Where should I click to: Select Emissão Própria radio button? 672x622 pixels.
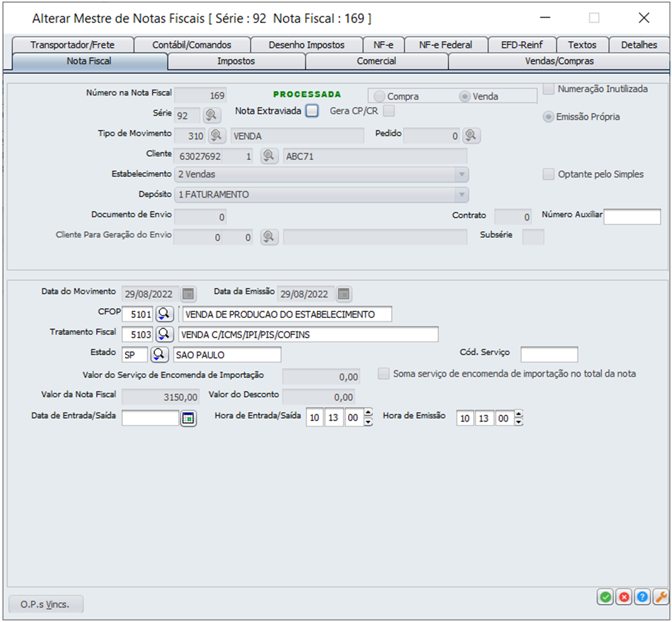tap(548, 117)
